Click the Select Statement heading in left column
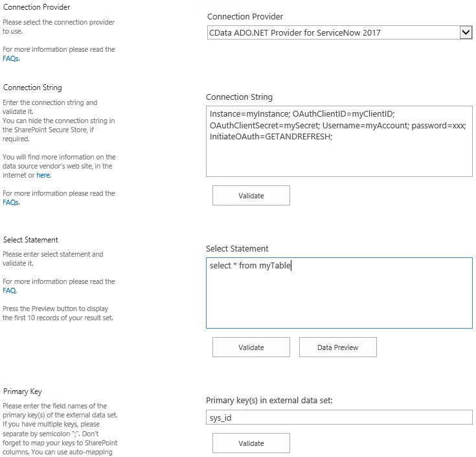This screenshot has height=457, width=476. tap(30, 240)
